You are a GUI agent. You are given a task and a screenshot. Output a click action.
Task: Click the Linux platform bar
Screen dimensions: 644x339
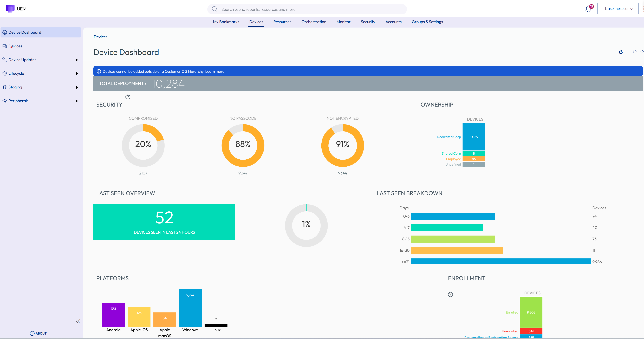216,325
